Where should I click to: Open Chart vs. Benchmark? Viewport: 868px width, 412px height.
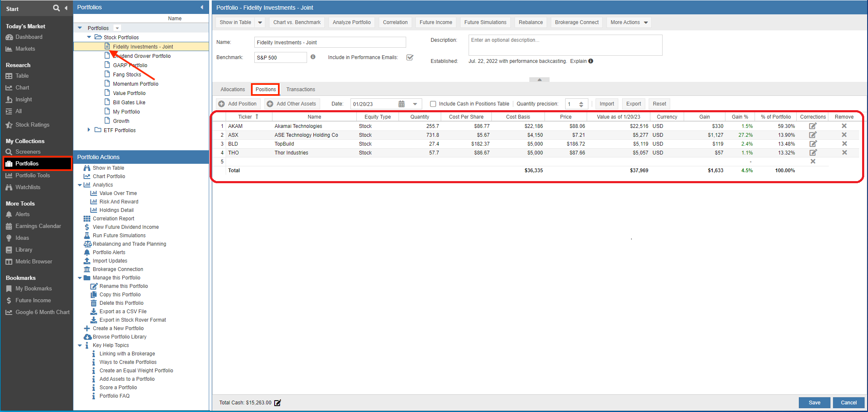[x=297, y=22]
